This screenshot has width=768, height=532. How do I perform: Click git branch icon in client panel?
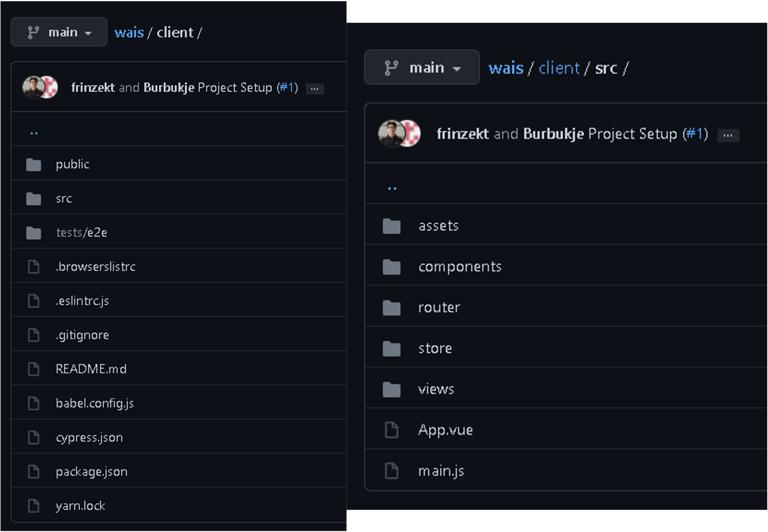pyautogui.click(x=33, y=32)
